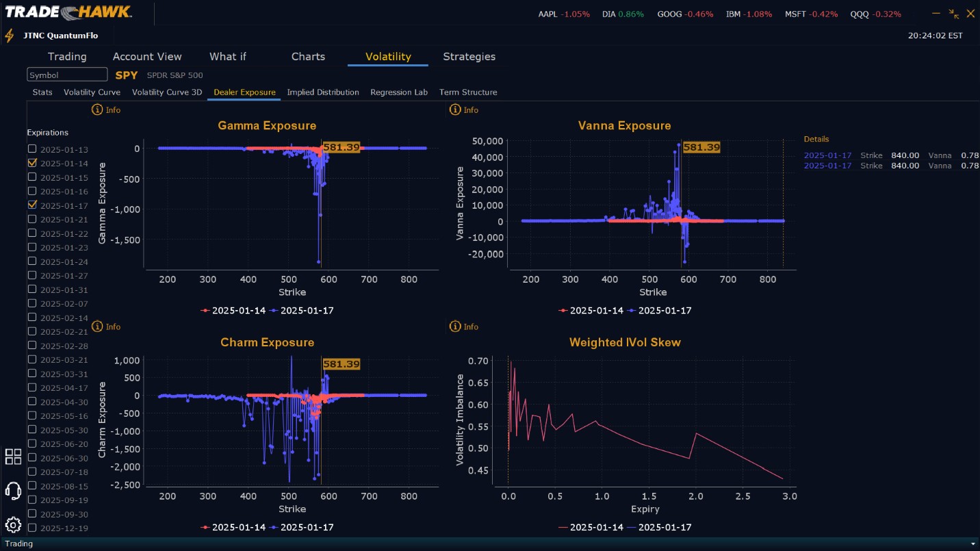Select the Implied Distribution sub-tab

(x=323, y=92)
